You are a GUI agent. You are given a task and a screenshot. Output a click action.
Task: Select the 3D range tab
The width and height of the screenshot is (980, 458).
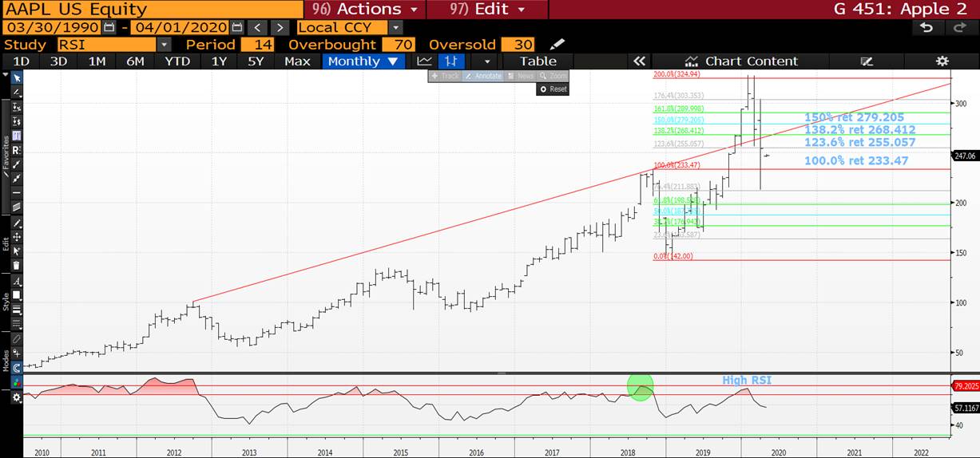pyautogui.click(x=59, y=61)
